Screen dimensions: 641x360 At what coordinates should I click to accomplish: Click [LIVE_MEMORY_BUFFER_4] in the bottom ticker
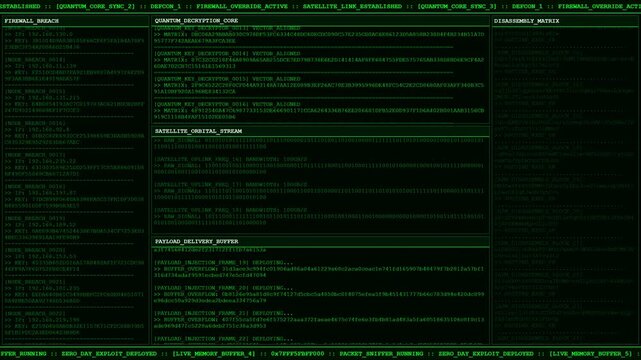213,354
